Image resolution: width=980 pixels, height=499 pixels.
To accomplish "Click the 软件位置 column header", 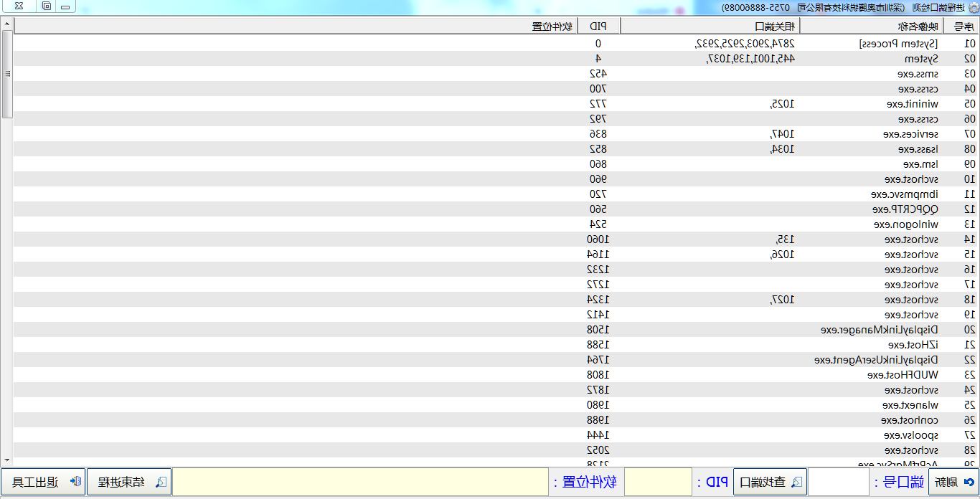I will pyautogui.click(x=296, y=27).
